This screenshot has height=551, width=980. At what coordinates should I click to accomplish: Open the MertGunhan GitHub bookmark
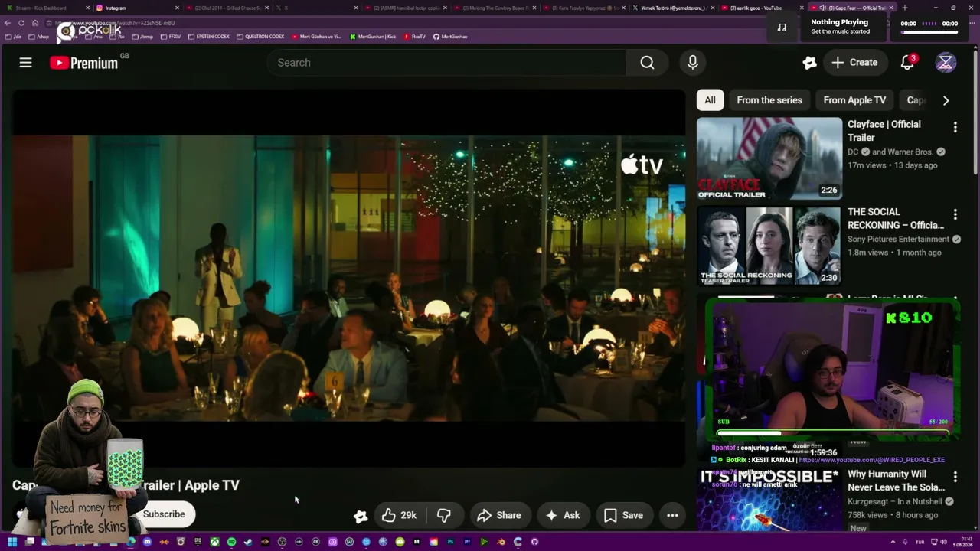[x=450, y=37]
